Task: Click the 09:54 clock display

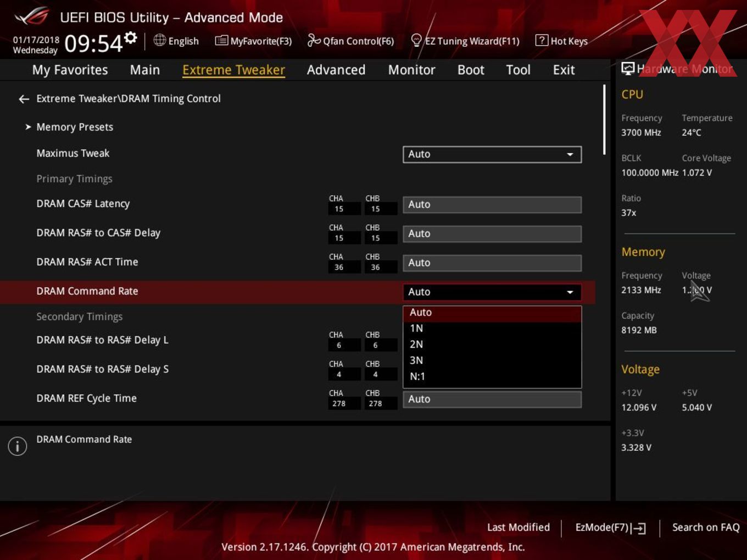Action: [93, 43]
